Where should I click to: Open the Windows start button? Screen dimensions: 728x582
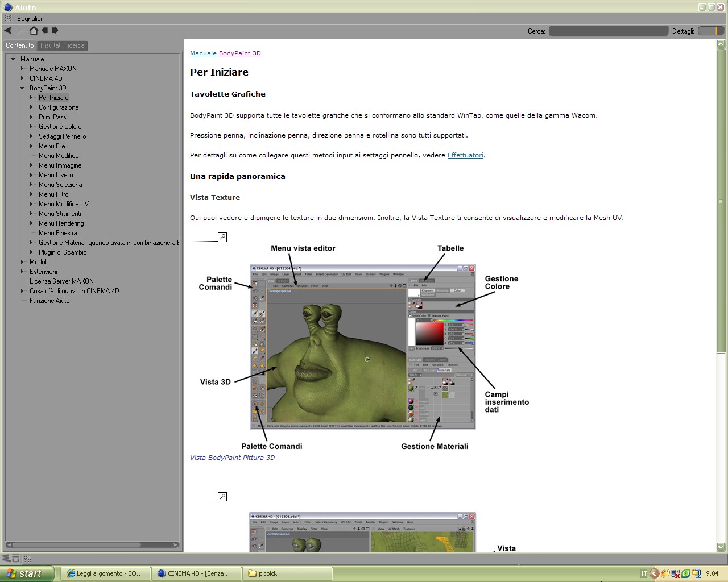(27, 573)
